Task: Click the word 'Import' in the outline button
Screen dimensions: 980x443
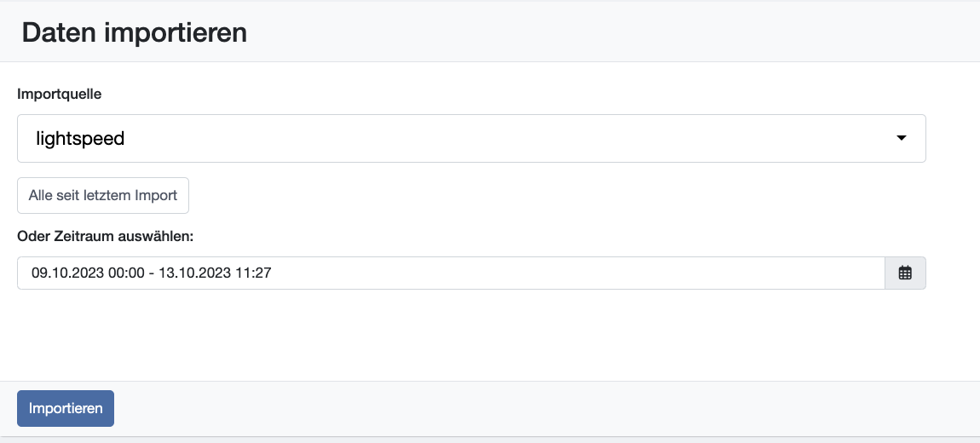Action: (157, 196)
